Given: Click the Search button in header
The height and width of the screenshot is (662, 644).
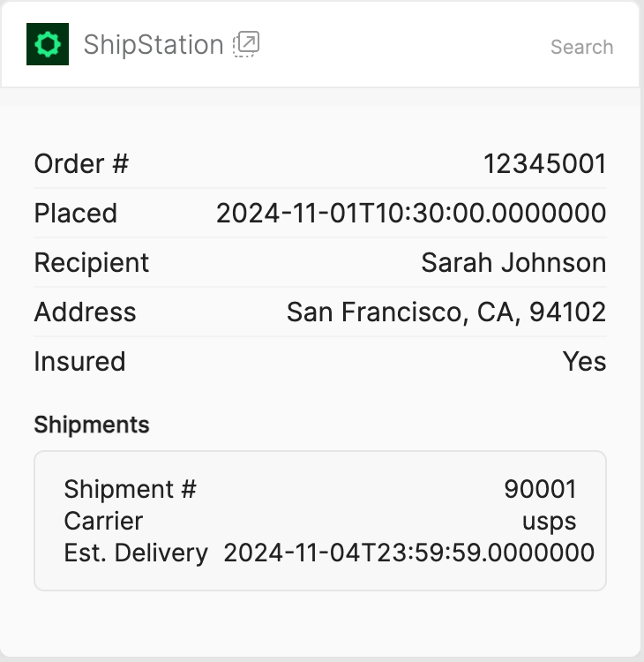Looking at the screenshot, I should pyautogui.click(x=581, y=47).
